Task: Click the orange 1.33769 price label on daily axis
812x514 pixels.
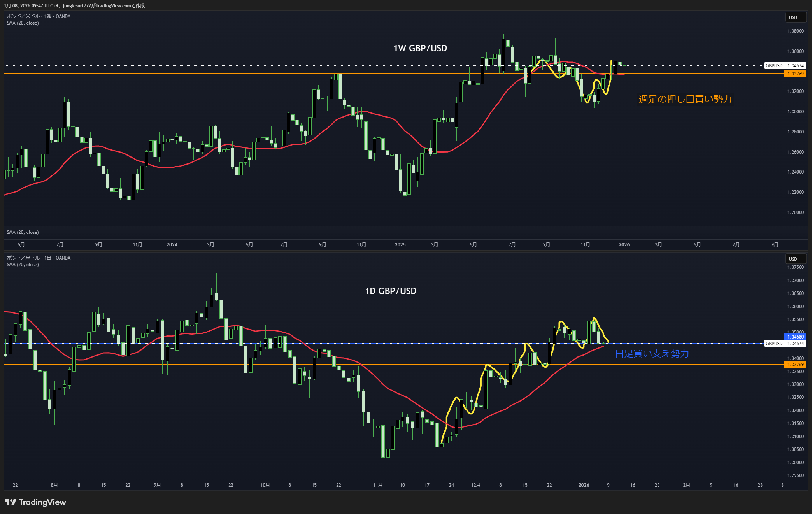Action: pos(795,365)
